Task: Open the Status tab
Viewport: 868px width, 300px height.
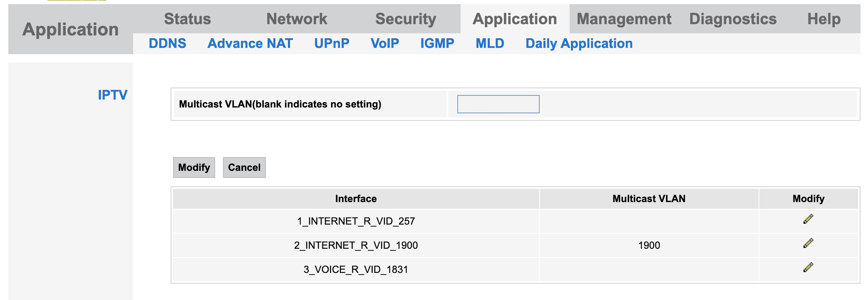Action: coord(187,19)
